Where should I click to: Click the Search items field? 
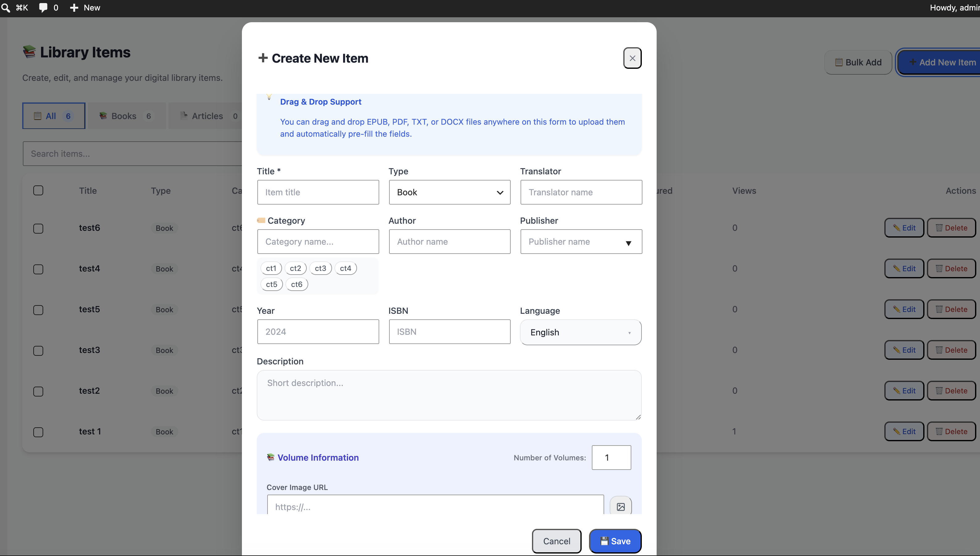[x=132, y=154]
